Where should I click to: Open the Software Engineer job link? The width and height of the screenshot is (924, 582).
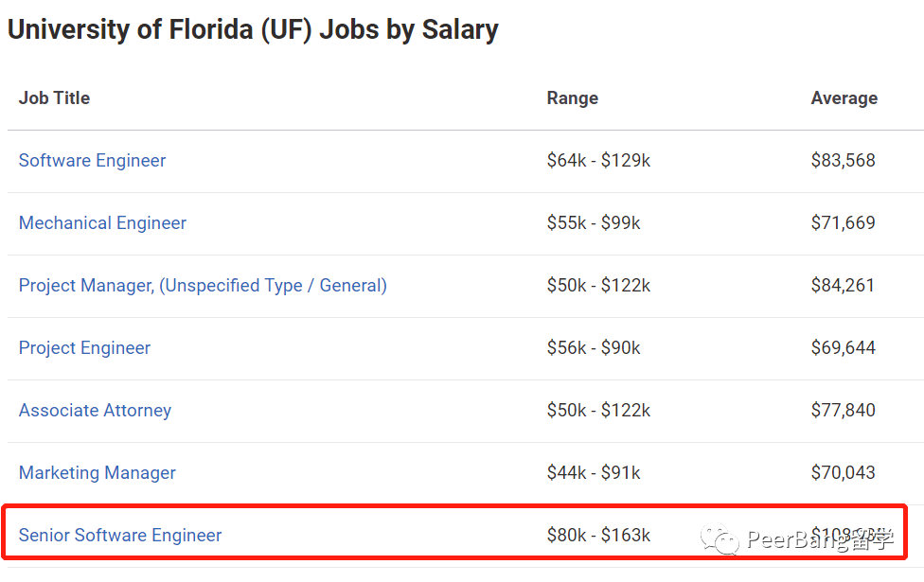[x=93, y=160]
